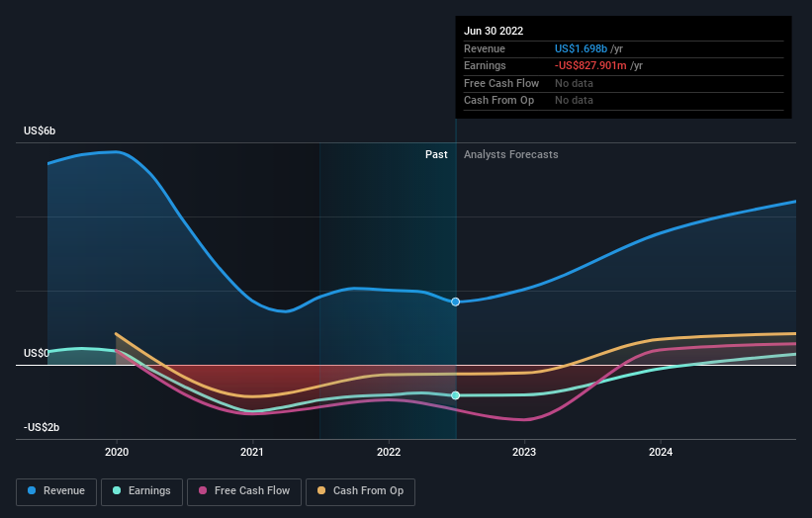Click the blue Revenue legend dot
This screenshot has height=518, width=812.
coord(32,490)
